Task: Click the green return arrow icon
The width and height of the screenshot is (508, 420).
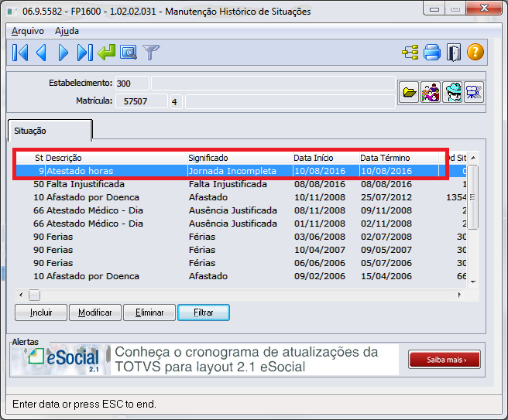Action: point(107,52)
